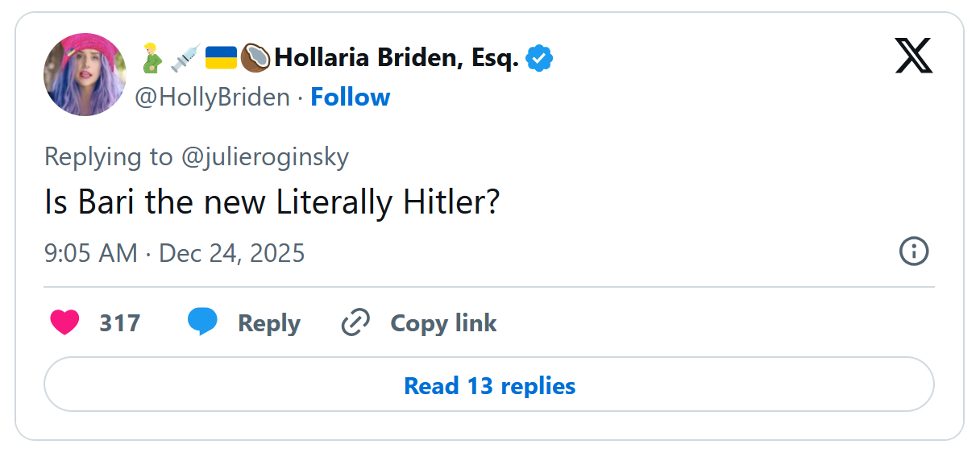Open the profile picture of Hollaria Briden
This screenshot has height=457, width=980.
click(x=85, y=75)
